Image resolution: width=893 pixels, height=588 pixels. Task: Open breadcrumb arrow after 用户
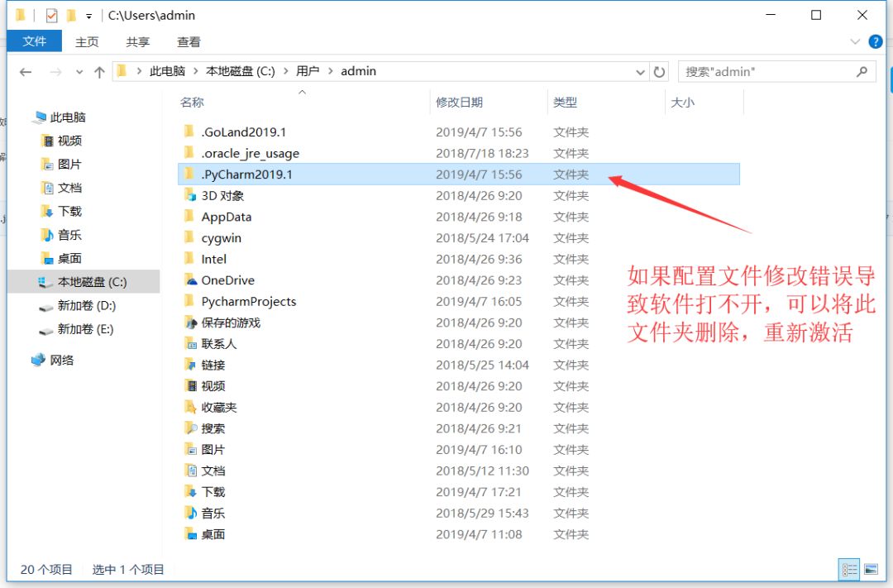tap(332, 71)
